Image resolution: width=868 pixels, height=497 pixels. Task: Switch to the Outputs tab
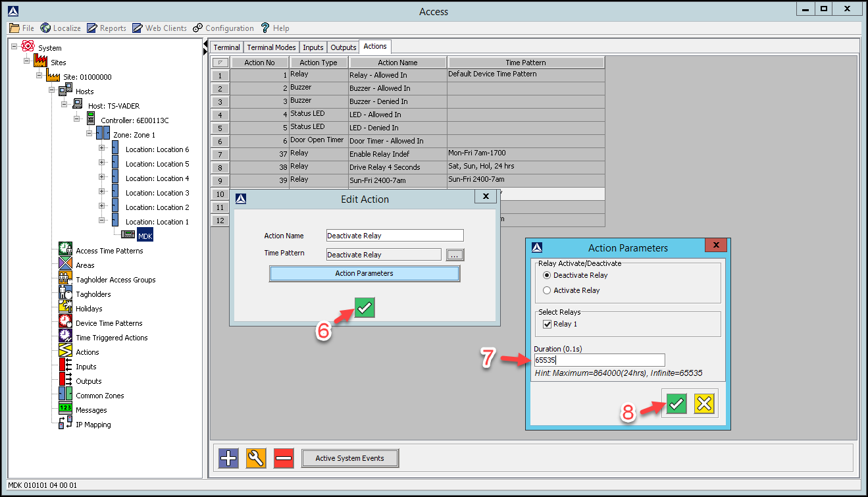pyautogui.click(x=344, y=47)
